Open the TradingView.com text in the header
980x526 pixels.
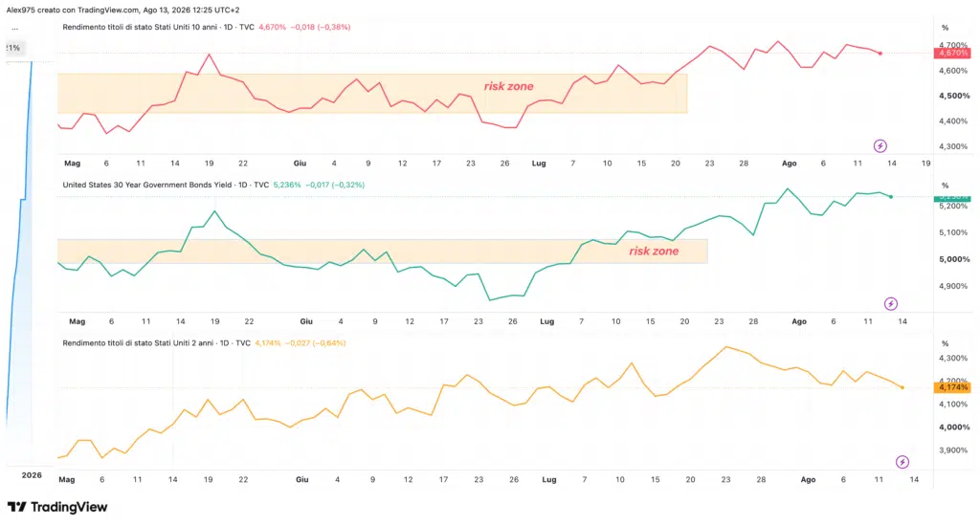108,10
